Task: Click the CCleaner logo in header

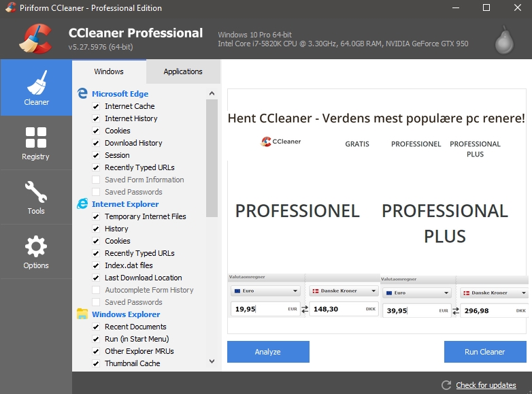Action: coord(36,38)
